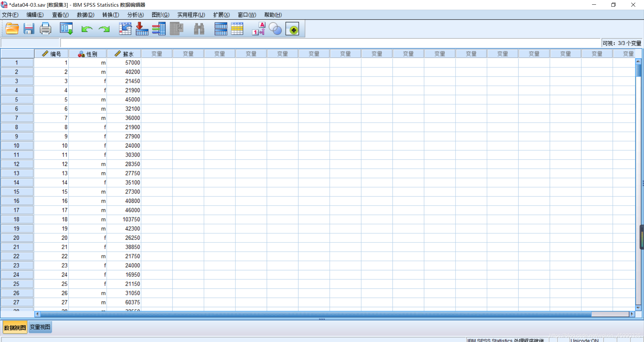Viewport: 644px width, 342px height.
Task: Open the 分析 menu
Action: [136, 15]
